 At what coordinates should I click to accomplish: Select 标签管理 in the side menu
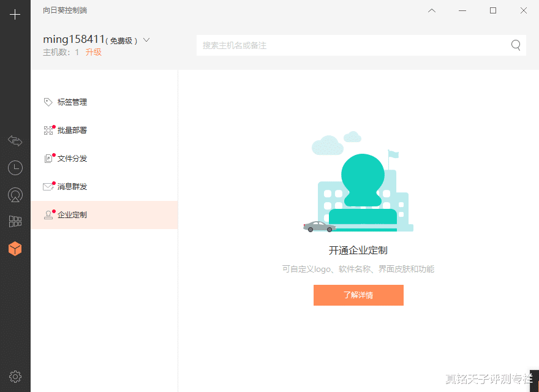(73, 102)
